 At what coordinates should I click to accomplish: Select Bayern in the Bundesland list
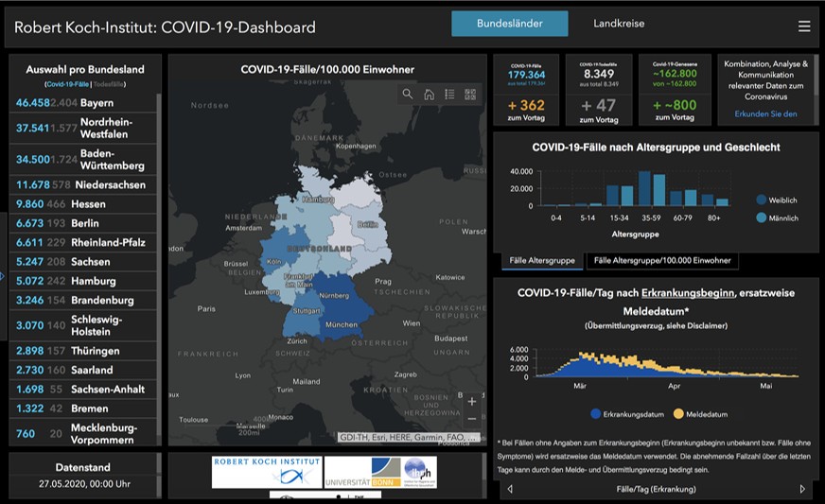[x=83, y=102]
